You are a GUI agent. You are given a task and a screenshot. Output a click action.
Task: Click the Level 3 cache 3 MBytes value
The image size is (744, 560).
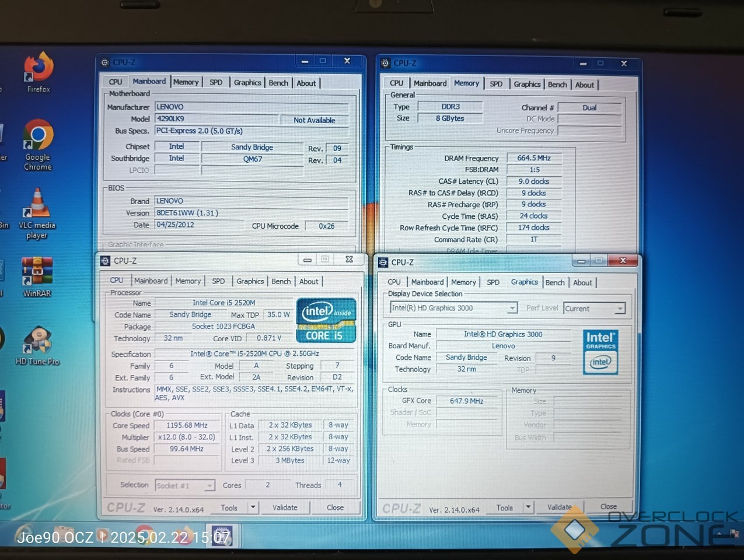click(290, 460)
